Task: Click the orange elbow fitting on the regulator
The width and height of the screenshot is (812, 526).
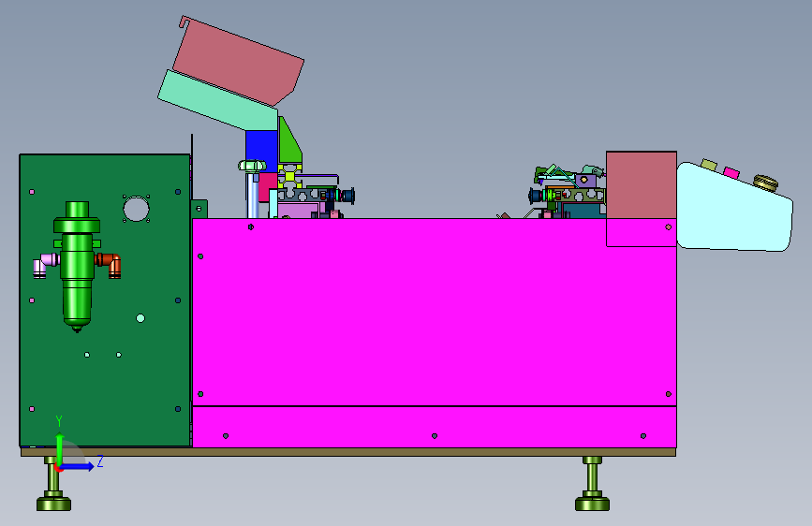Action: (109, 265)
